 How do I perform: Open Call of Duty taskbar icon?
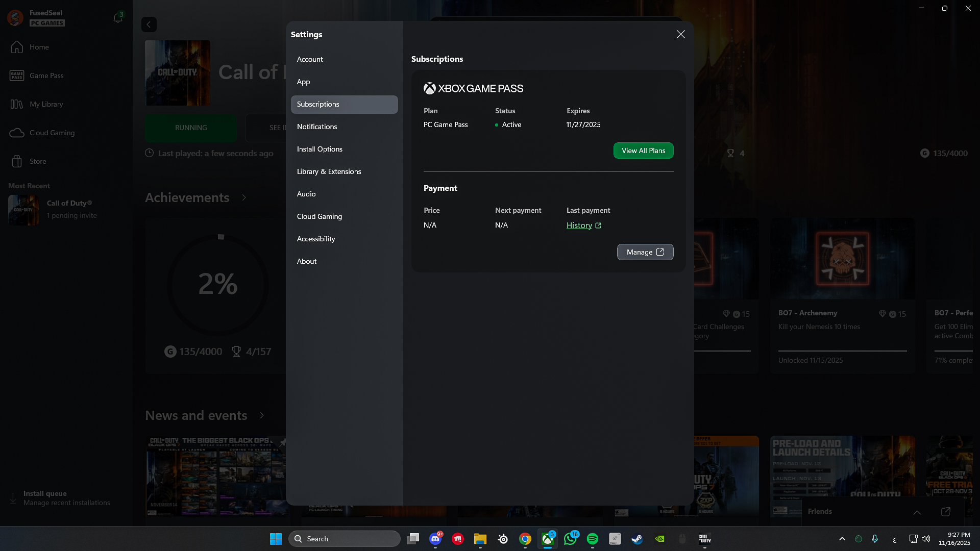pyautogui.click(x=705, y=539)
